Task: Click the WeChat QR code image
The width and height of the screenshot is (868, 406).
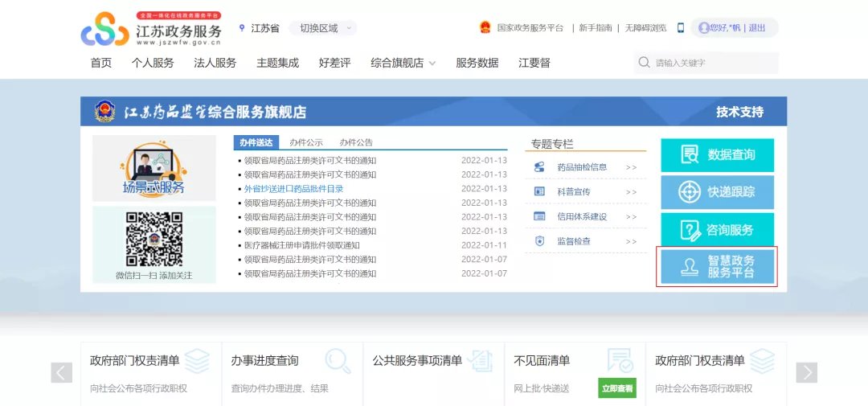Action: pos(154,239)
